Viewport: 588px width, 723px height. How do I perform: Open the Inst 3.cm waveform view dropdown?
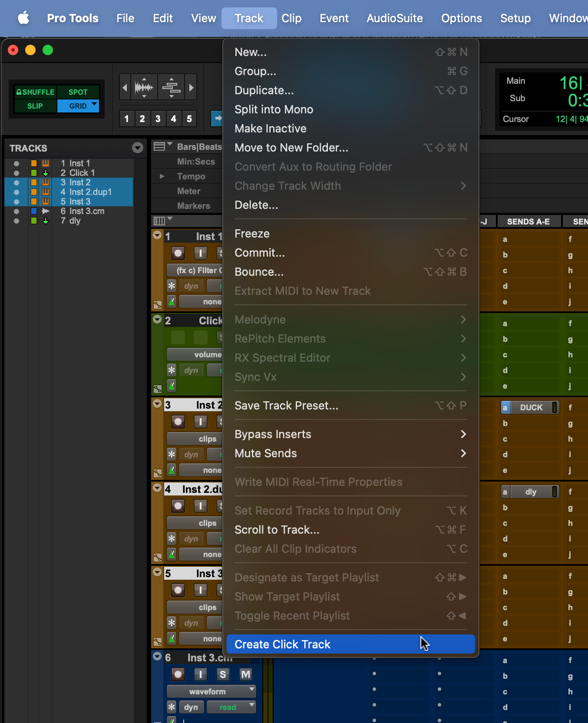point(211,691)
